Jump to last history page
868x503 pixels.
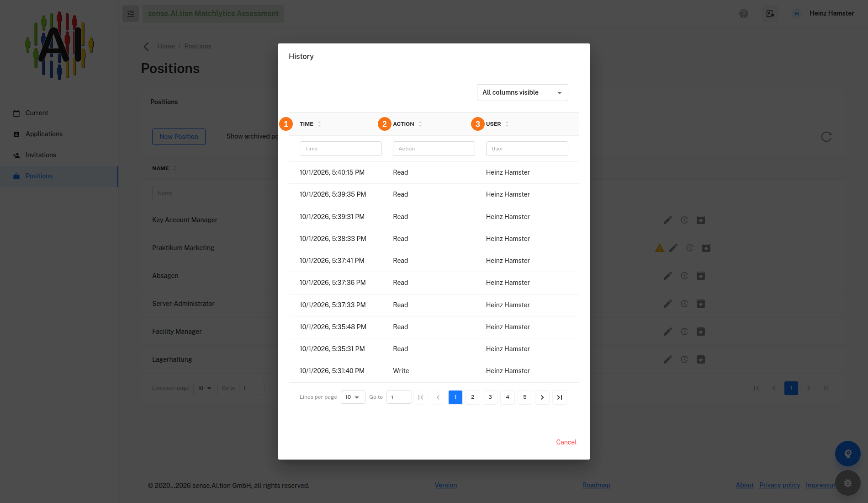coord(560,397)
